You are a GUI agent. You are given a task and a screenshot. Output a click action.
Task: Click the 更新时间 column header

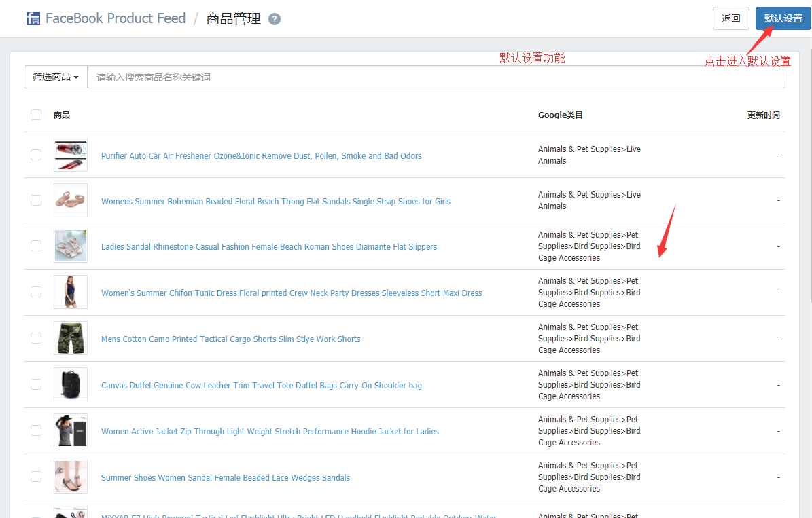point(763,115)
